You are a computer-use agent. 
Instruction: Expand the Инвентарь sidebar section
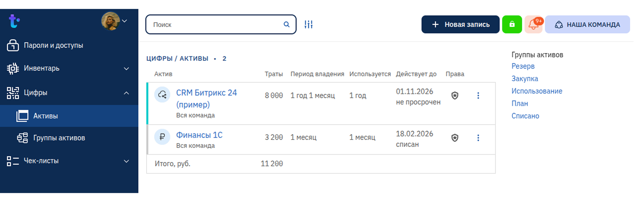point(126,68)
